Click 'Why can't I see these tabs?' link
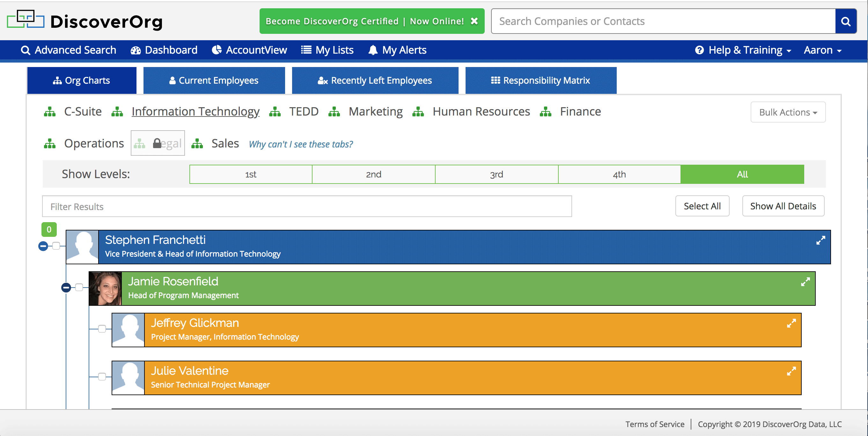Image resolution: width=868 pixels, height=436 pixels. pos(301,144)
